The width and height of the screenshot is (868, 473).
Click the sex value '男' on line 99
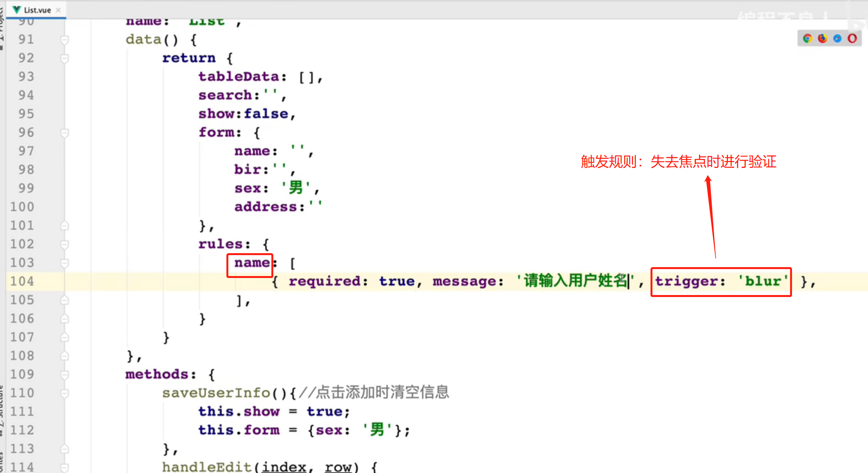tap(296, 188)
